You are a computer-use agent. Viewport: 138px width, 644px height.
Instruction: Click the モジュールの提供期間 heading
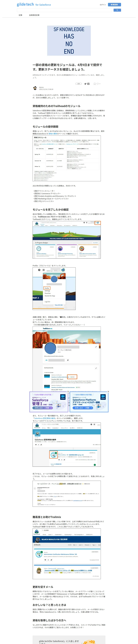tap(45, 127)
